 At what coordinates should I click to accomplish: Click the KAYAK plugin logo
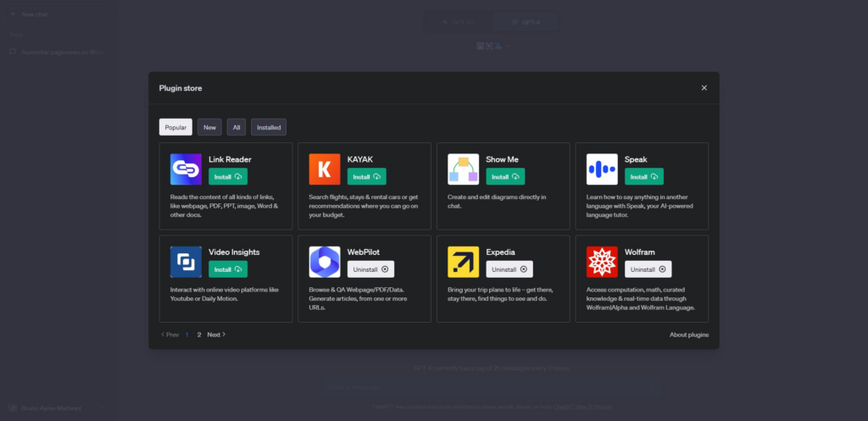[324, 169]
